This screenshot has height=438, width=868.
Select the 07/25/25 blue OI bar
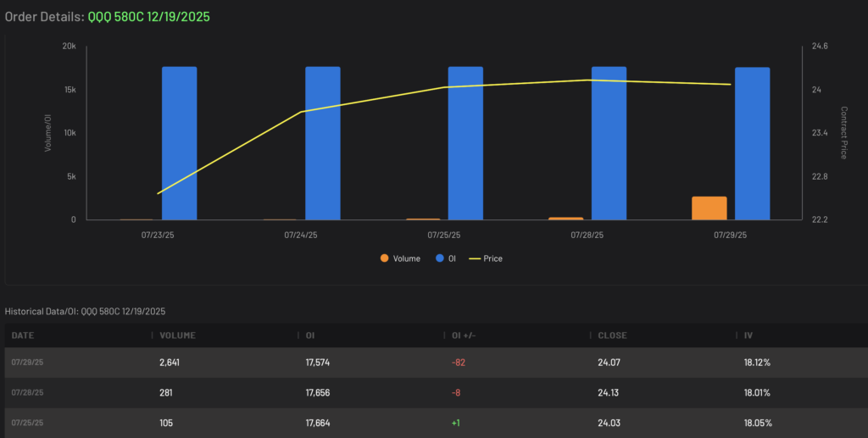tap(465, 143)
